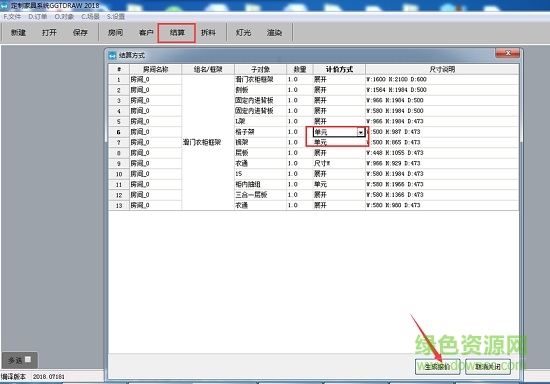Viewport: 550px width, 384px height.
Task: Choose the 结算 toolbar button
Action: click(177, 33)
